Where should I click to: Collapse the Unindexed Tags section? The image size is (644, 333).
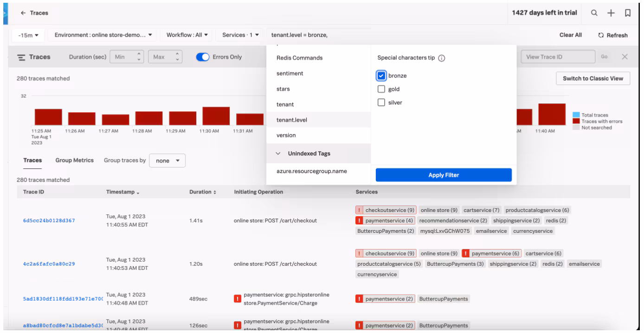tap(278, 154)
